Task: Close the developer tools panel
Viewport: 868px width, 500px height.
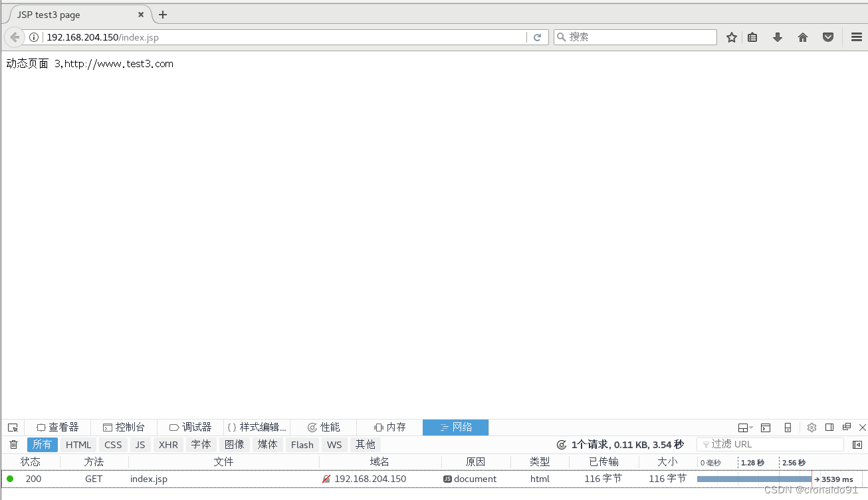Action: pos(863,428)
